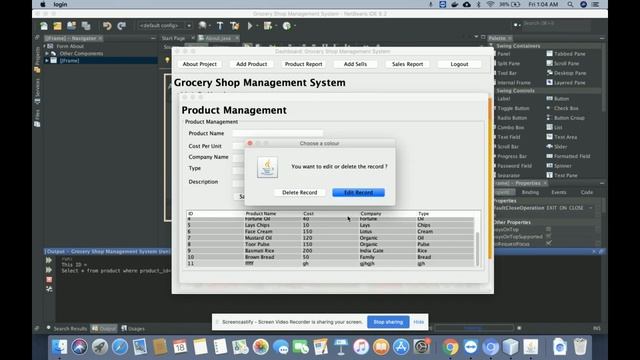Click About Project in Dashboard

(200, 64)
